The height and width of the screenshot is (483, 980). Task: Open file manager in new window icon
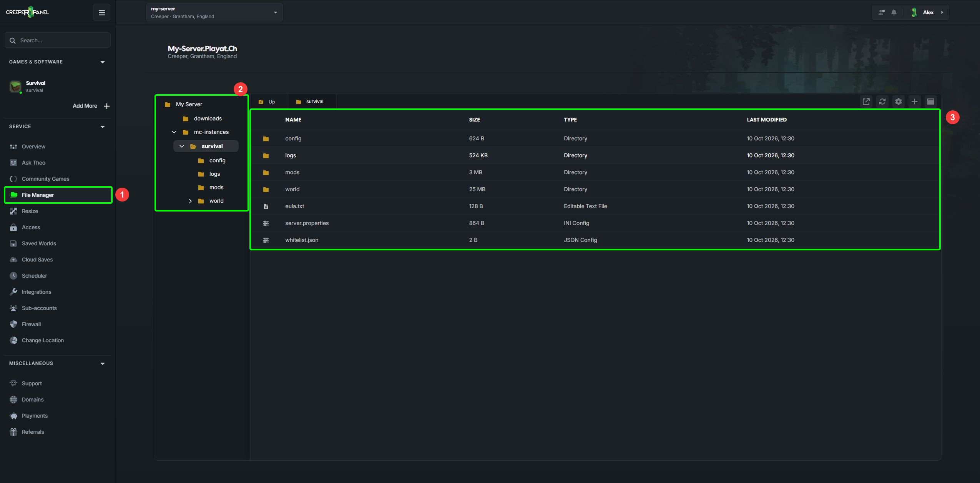(866, 102)
